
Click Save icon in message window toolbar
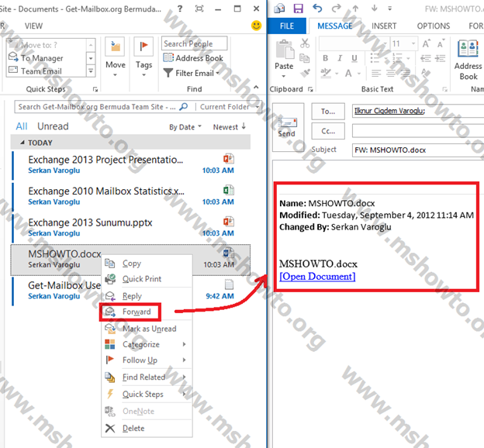coord(298,9)
